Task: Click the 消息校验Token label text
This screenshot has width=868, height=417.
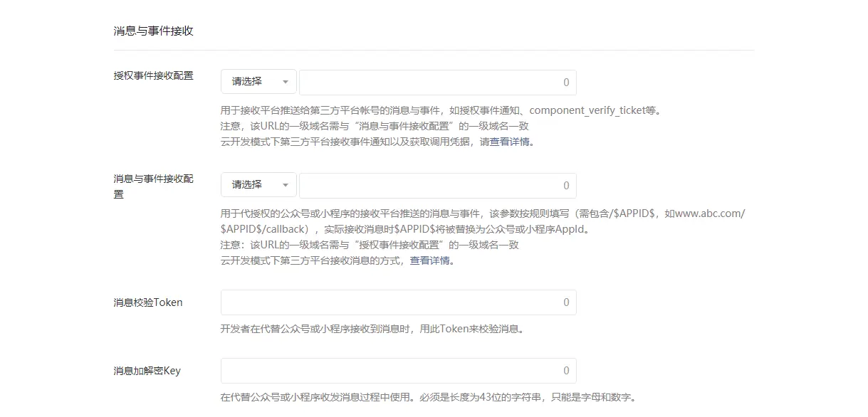Action: click(x=148, y=302)
